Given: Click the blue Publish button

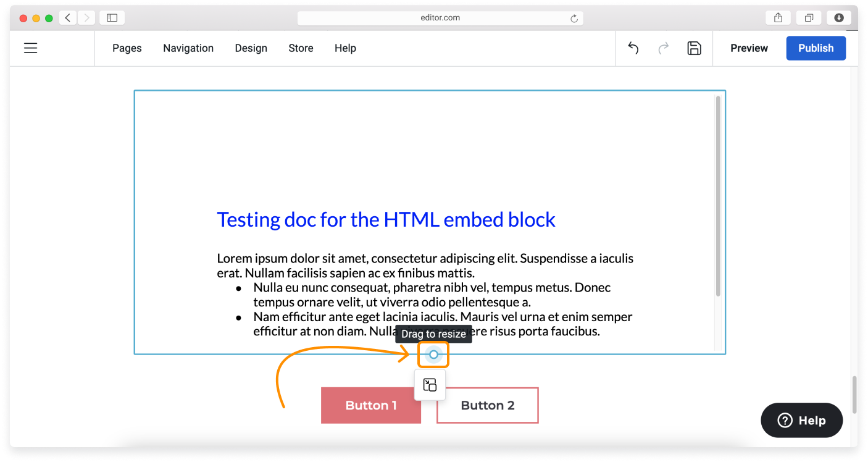Looking at the screenshot, I should (x=816, y=48).
